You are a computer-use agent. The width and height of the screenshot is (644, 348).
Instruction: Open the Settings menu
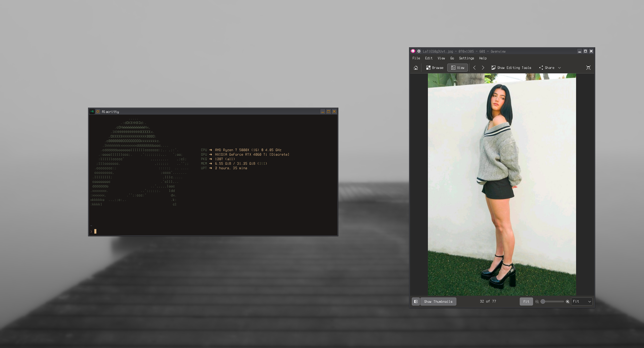(466, 58)
